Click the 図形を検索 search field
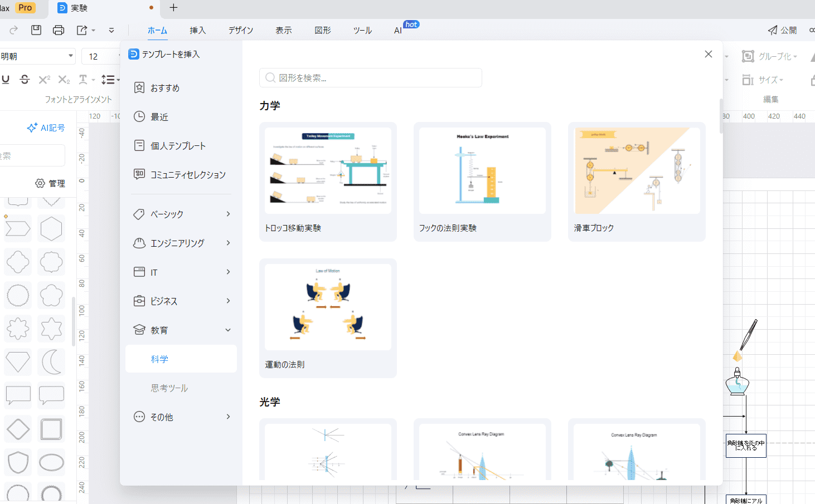 pos(371,78)
